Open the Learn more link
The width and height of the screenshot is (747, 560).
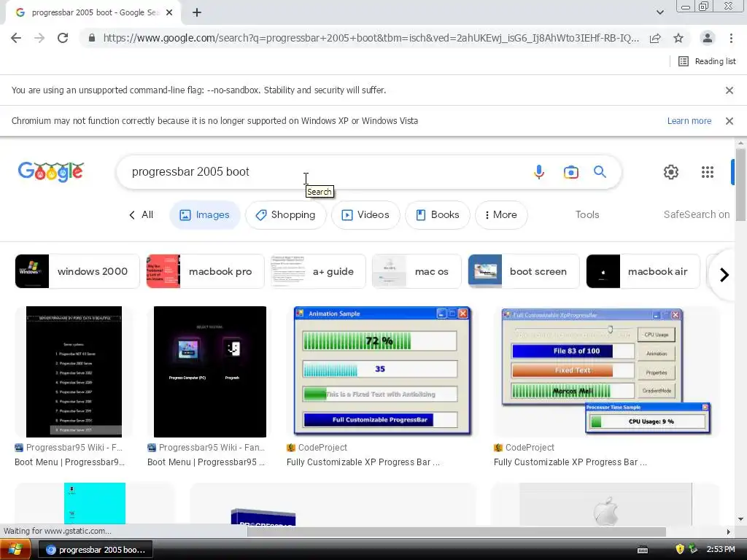point(689,121)
